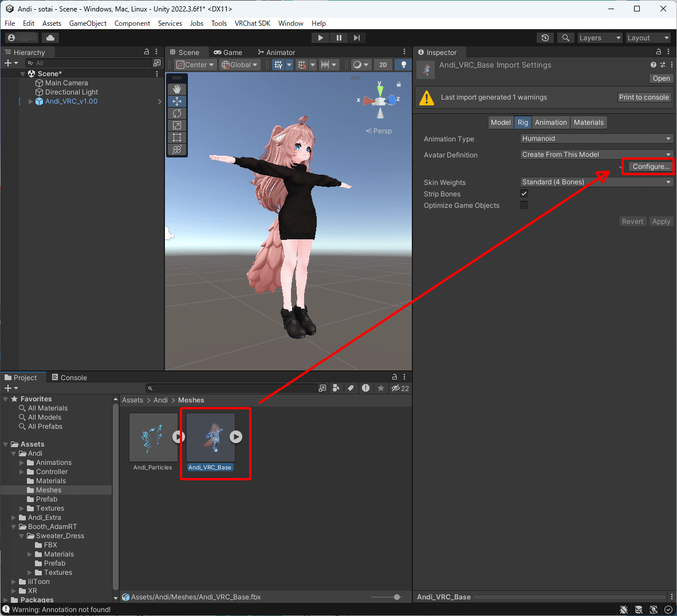Open Undo History icon
The width and height of the screenshot is (677, 616).
[545, 38]
